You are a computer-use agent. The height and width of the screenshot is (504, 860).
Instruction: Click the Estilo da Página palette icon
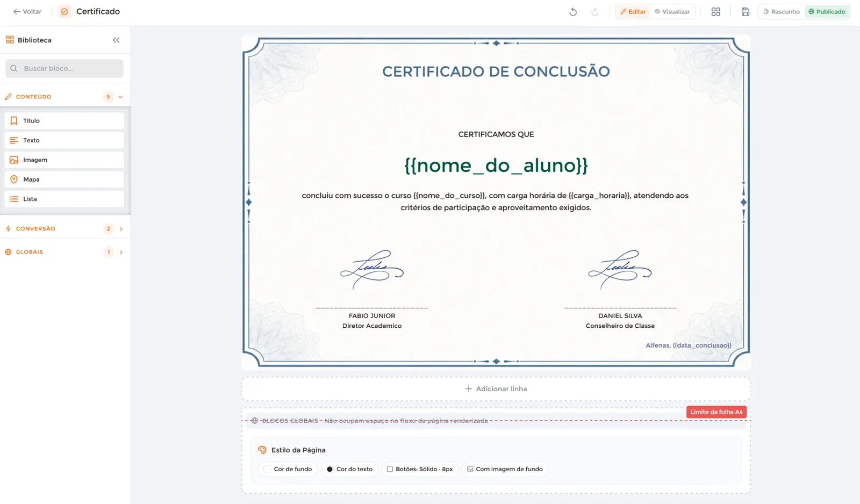[x=262, y=450]
